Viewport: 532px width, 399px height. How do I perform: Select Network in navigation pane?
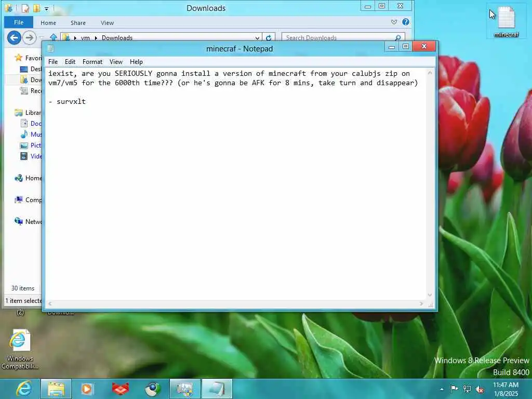coord(29,221)
